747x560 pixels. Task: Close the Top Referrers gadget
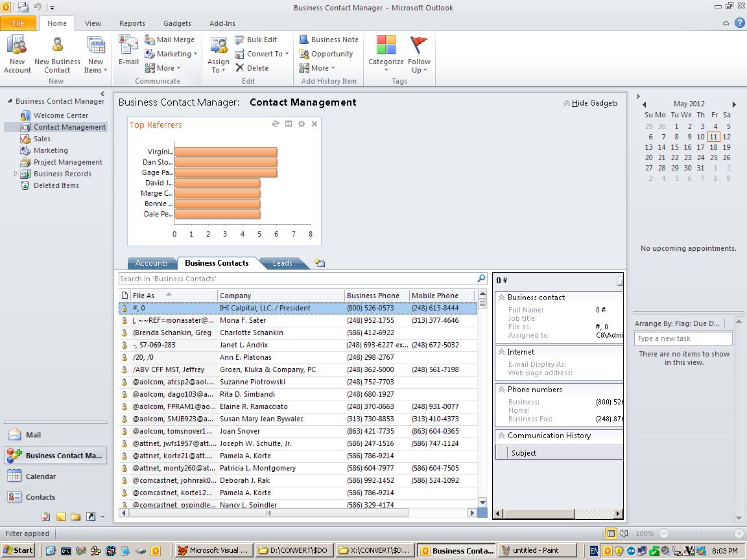[x=314, y=124]
